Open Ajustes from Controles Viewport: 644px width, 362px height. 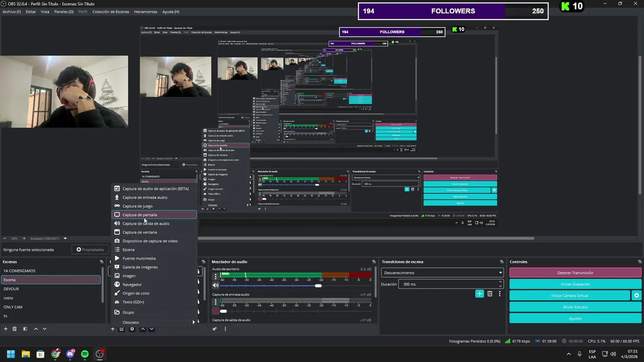pyautogui.click(x=575, y=318)
